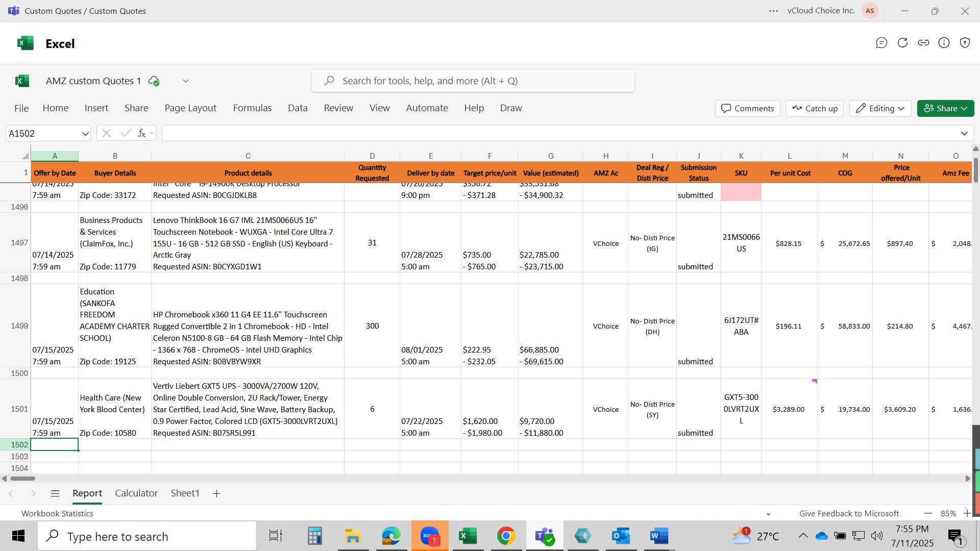This screenshot has height=551, width=980.
Task: Switch to the Sheet1 tab
Action: coord(185,493)
